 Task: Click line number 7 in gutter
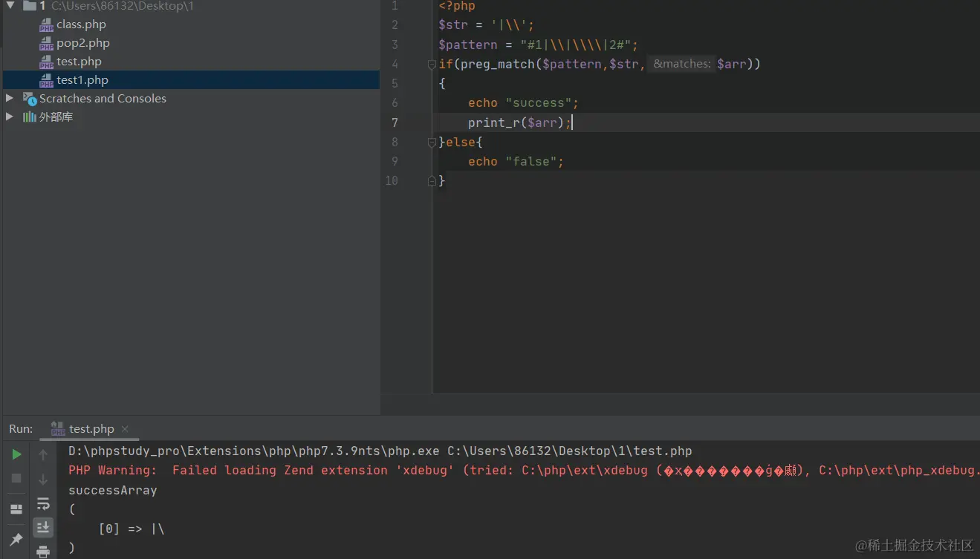tap(395, 122)
